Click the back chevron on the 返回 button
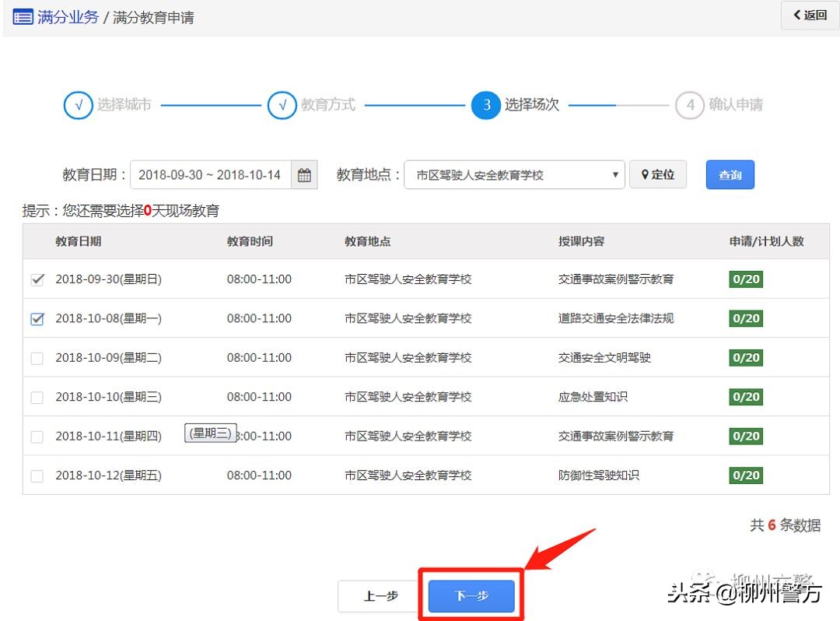 [796, 15]
